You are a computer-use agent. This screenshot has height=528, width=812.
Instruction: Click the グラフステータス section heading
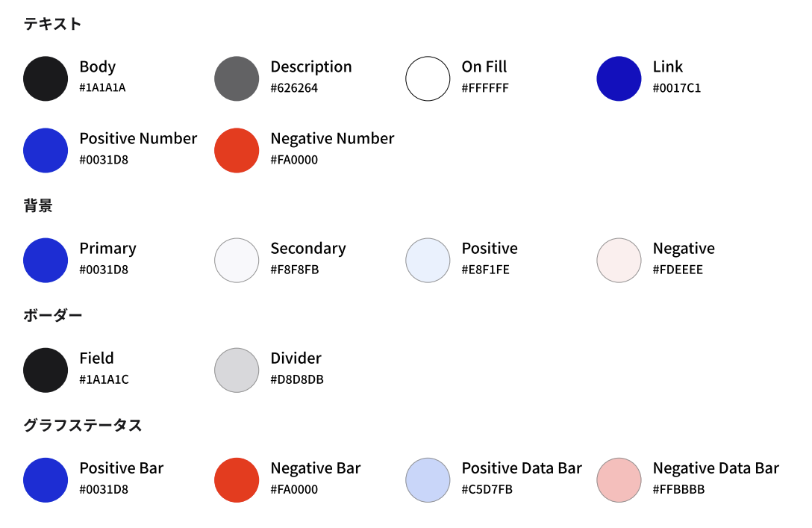point(82,426)
